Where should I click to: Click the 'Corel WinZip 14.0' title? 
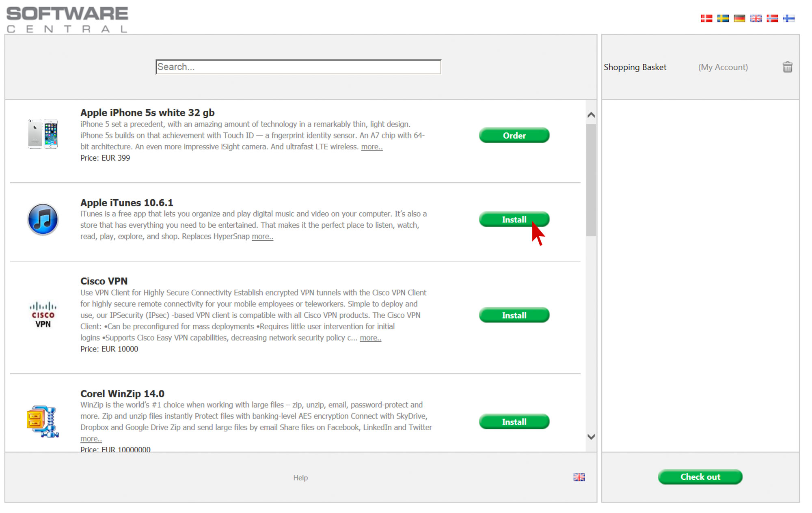click(122, 394)
